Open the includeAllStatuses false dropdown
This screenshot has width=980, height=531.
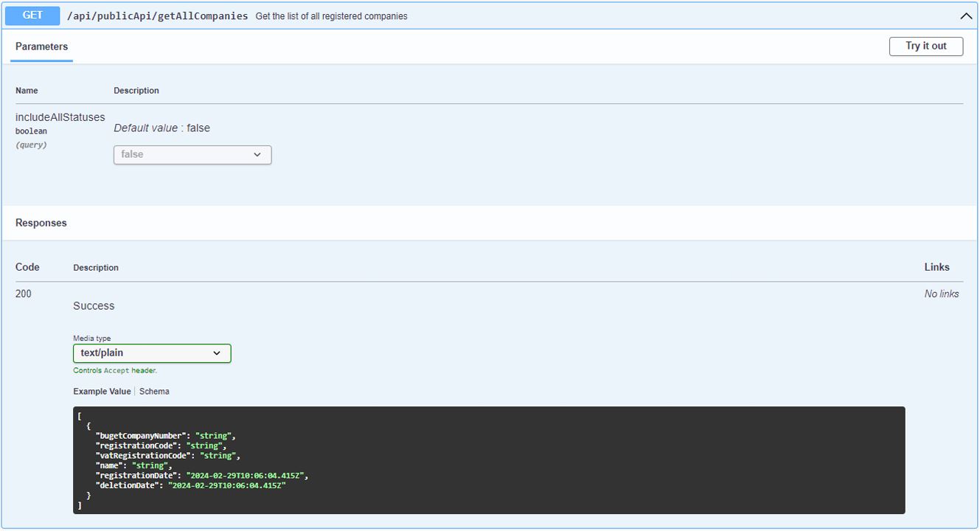192,154
